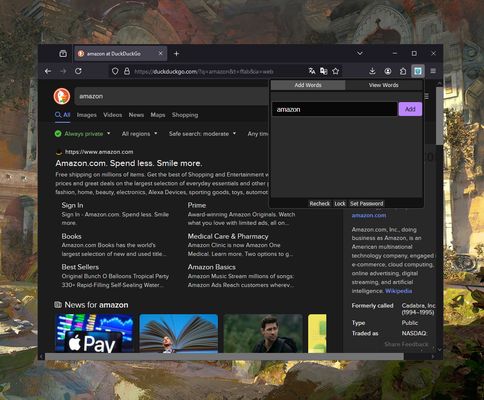The image size is (484, 400).
Task: Switch to the Shopping results tab
Action: coord(185,115)
